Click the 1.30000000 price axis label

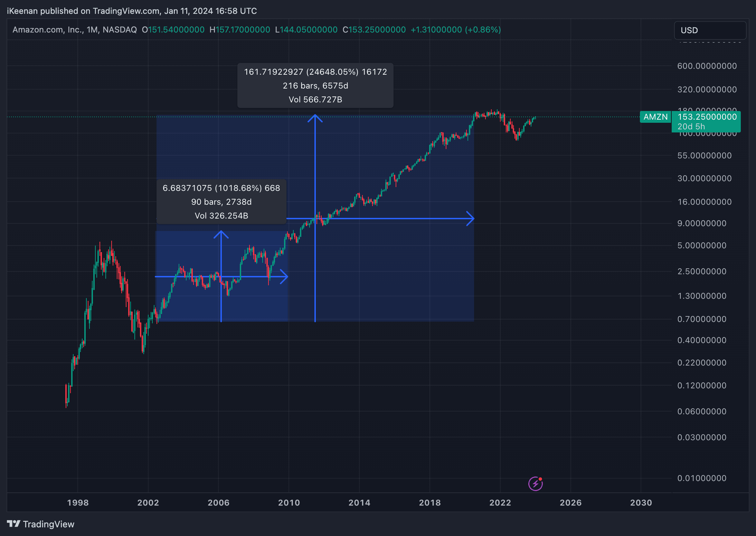702,296
